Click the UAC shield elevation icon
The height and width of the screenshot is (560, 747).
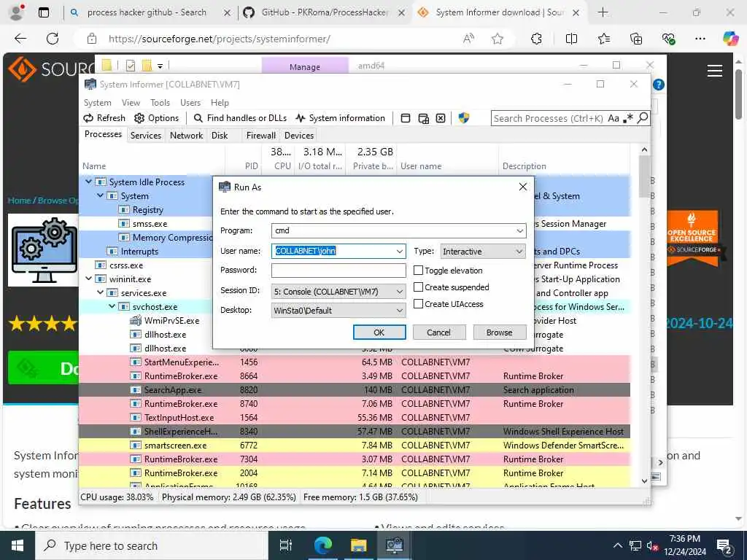pyautogui.click(x=463, y=117)
